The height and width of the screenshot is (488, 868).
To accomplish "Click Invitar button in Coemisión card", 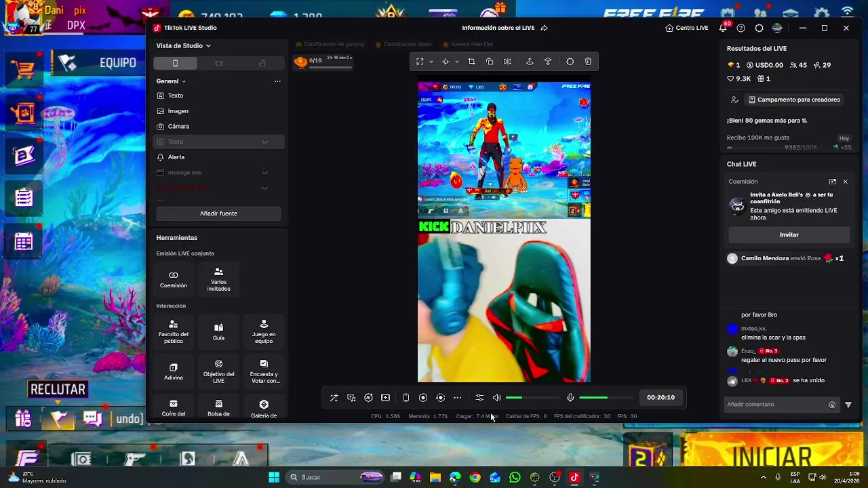I will point(789,235).
